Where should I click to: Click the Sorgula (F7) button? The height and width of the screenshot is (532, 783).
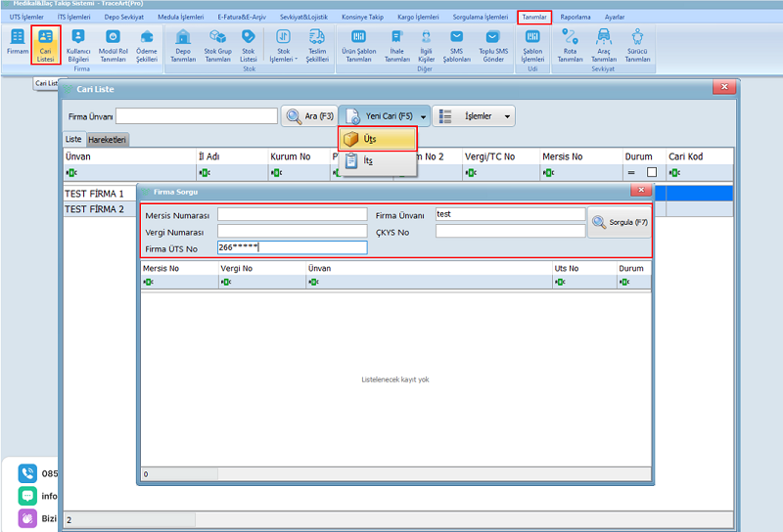(619, 223)
